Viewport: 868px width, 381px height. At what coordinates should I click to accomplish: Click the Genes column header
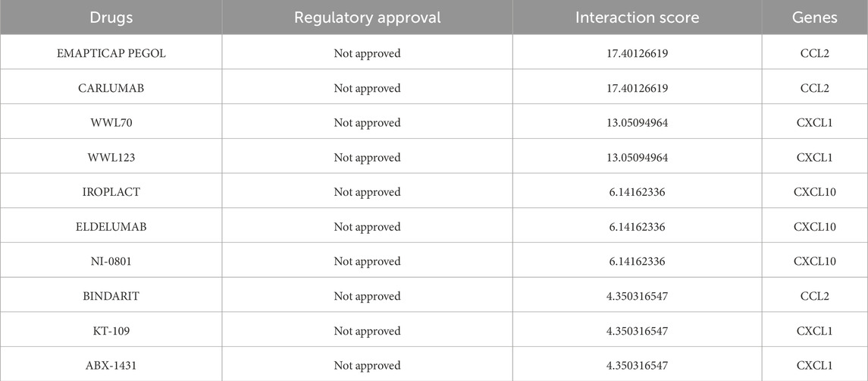[814, 17]
